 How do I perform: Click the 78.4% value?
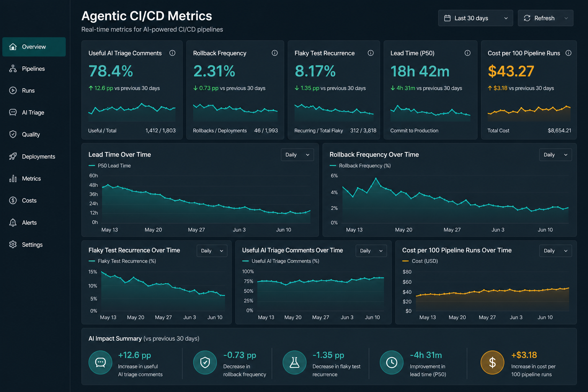coord(111,71)
